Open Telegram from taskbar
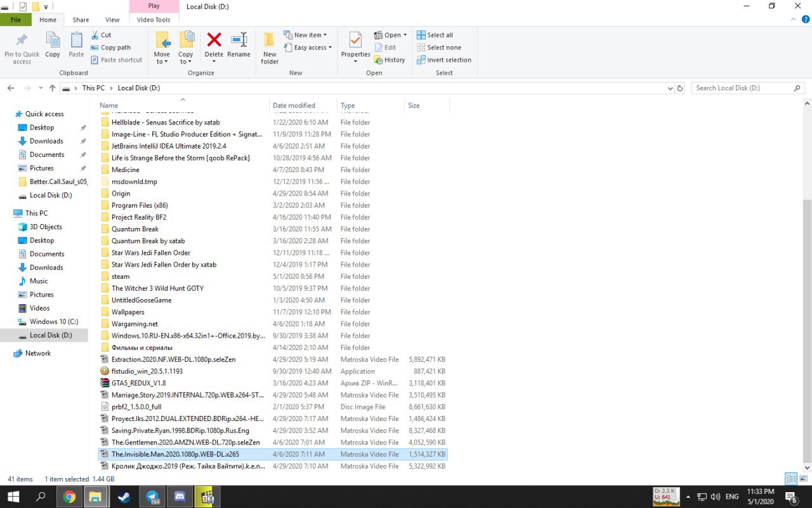The image size is (812, 508). 153,497
